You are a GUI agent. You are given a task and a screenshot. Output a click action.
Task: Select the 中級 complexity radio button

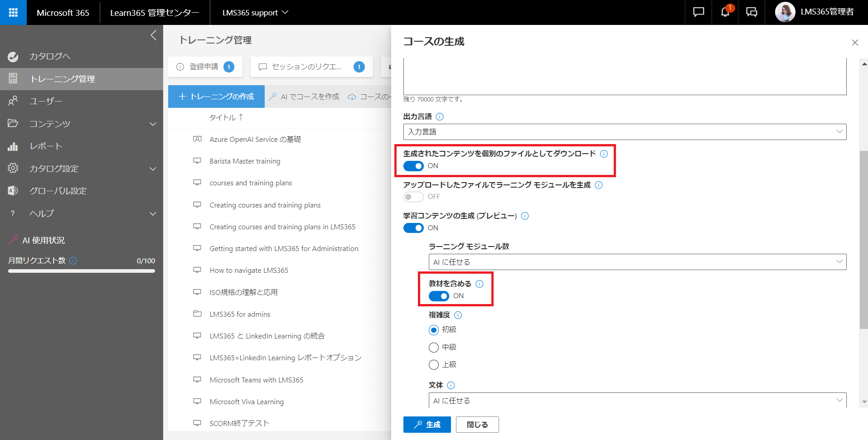pos(434,348)
